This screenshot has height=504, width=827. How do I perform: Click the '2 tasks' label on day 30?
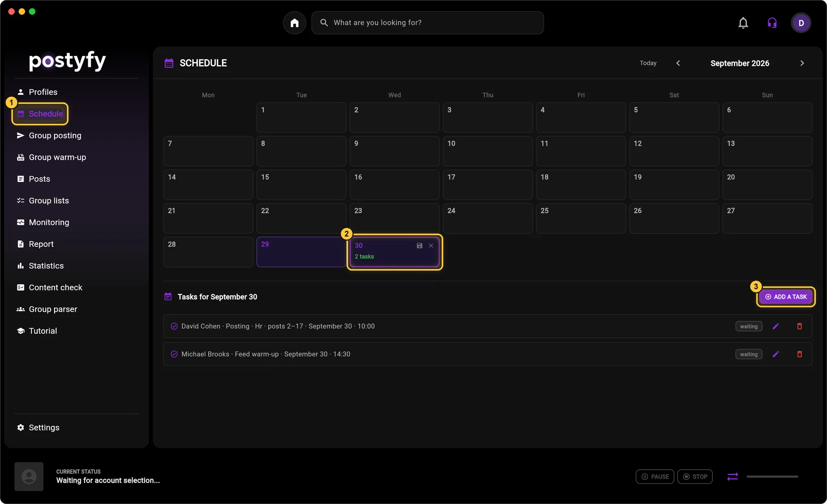[364, 257]
